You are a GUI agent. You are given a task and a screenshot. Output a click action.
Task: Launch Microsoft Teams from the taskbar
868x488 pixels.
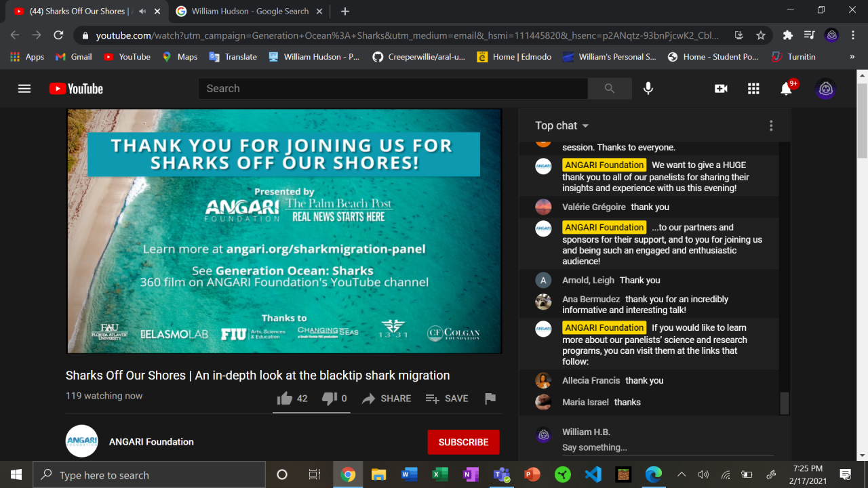point(501,474)
